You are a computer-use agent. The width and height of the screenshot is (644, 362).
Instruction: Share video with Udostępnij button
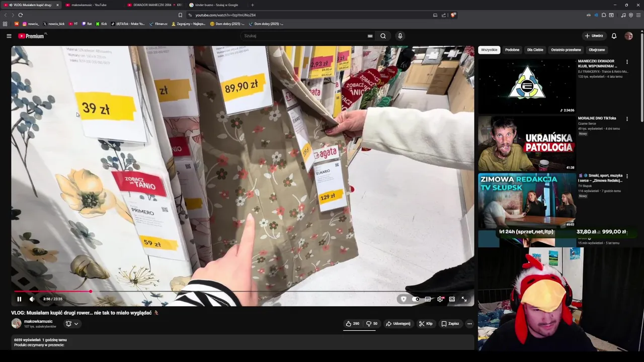398,324
